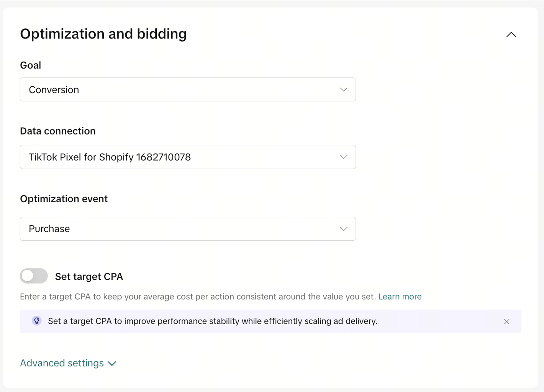Click the chevron arrow in Optimization event field

[x=344, y=229]
